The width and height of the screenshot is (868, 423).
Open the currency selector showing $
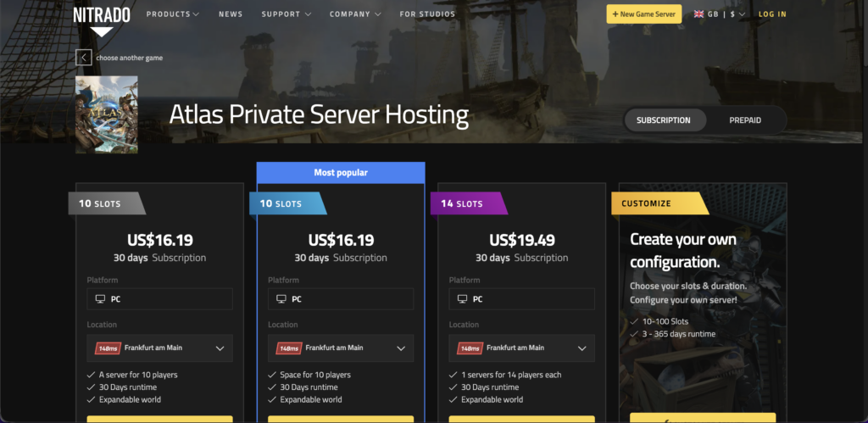[x=735, y=14]
